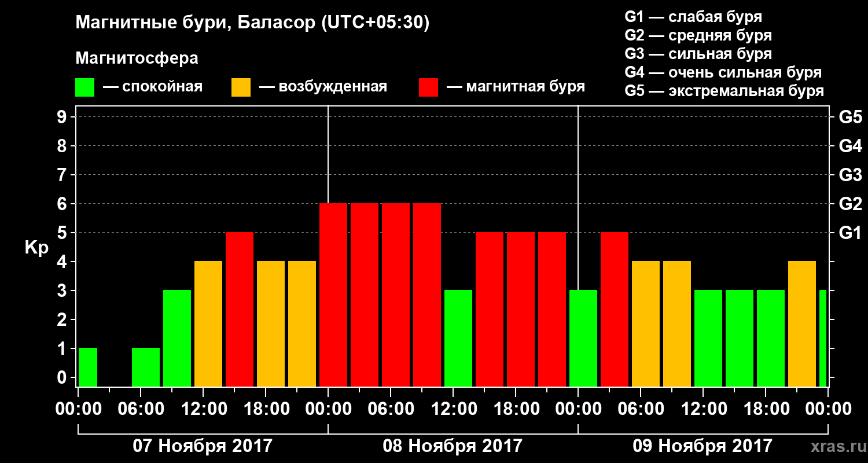This screenshot has height=463, width=868.
Task: Click the 'G3 — сильная буря' description line
Action: click(698, 54)
